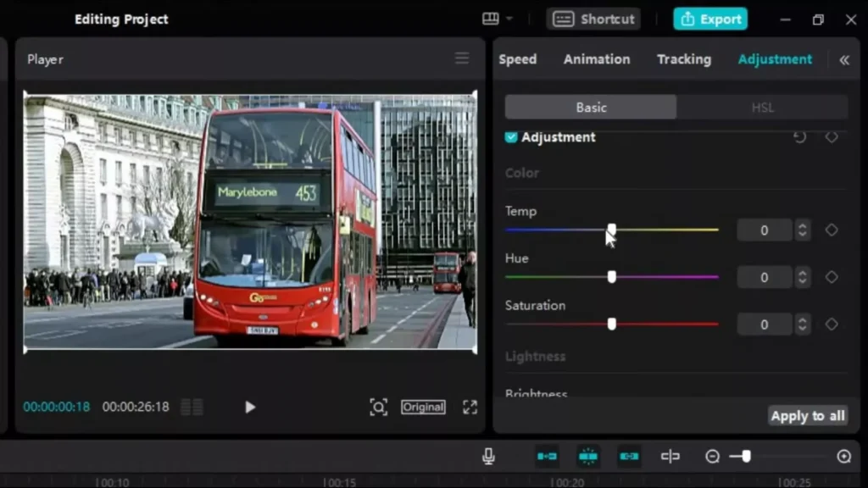Add a keyframe diamond for Saturation
Image resolution: width=868 pixels, height=488 pixels.
point(832,324)
